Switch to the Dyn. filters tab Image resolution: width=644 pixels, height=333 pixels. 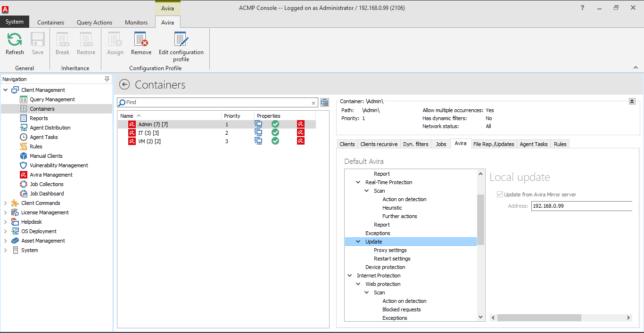point(416,144)
